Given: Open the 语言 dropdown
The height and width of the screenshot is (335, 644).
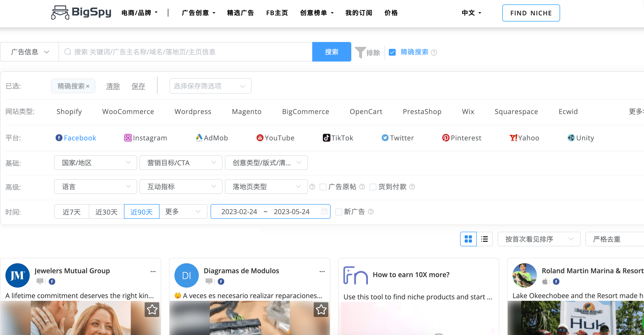Looking at the screenshot, I should (95, 187).
